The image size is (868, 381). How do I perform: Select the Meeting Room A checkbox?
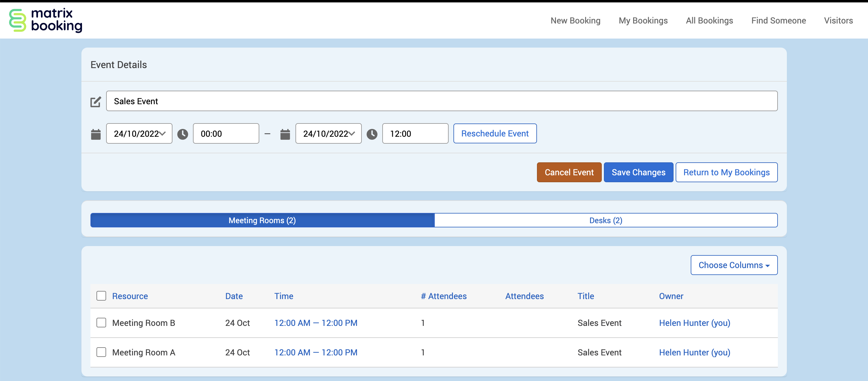point(101,352)
